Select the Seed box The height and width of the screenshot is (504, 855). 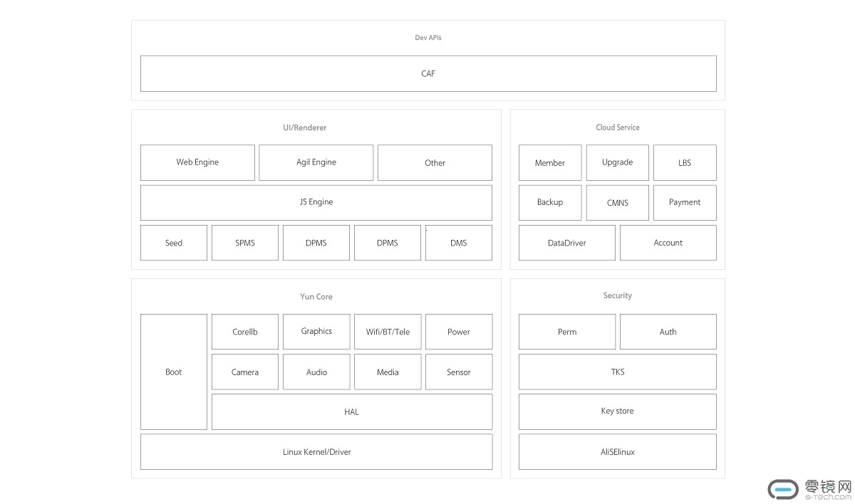click(x=174, y=243)
